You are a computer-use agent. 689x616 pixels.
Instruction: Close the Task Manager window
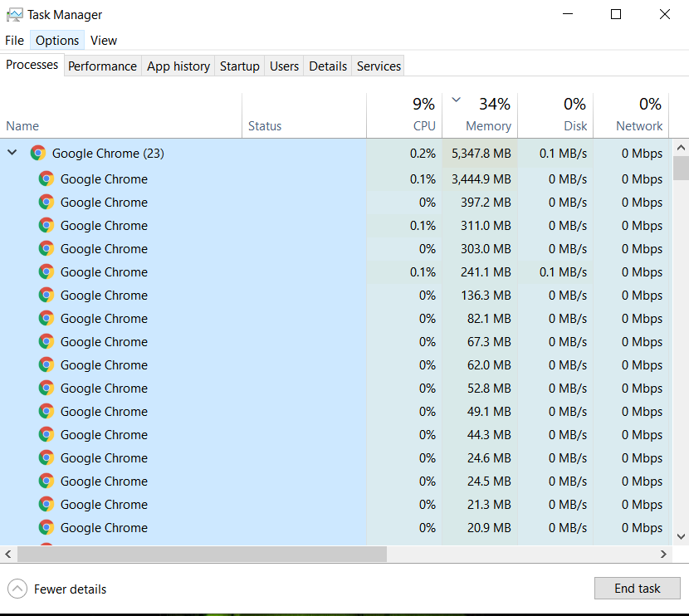pos(665,14)
